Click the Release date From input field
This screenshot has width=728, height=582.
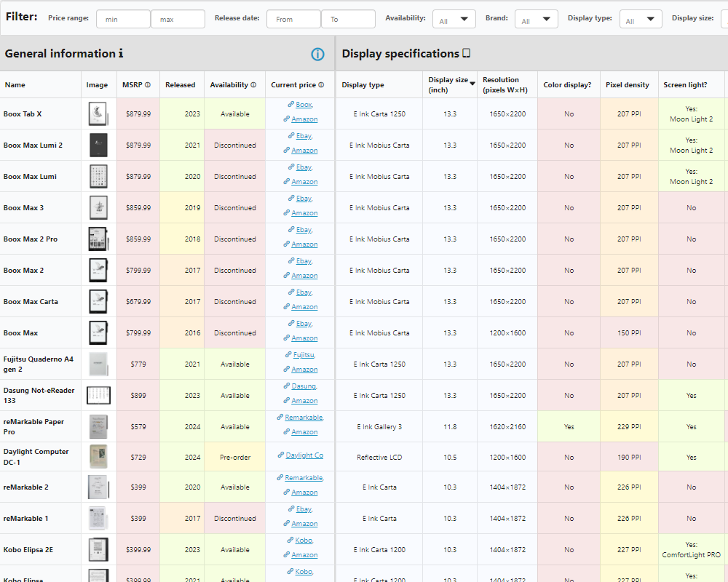tap(293, 20)
